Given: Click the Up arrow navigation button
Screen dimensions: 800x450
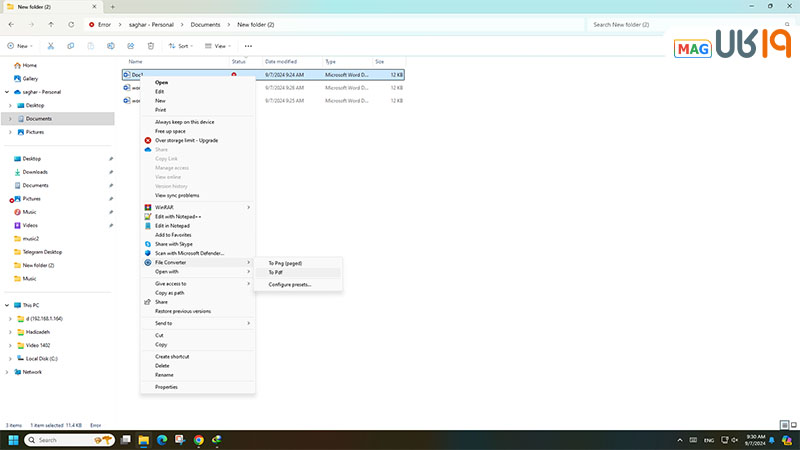Looking at the screenshot, I should [51, 24].
